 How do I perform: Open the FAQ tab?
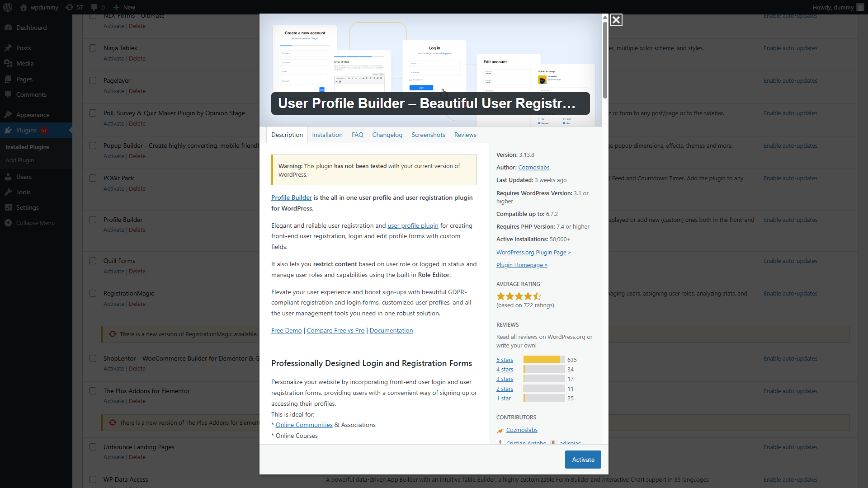pos(358,135)
